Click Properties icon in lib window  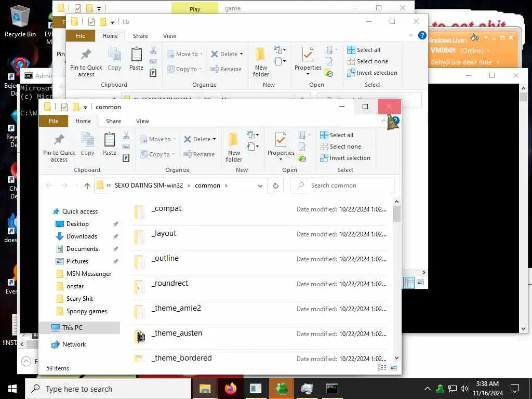click(308, 55)
